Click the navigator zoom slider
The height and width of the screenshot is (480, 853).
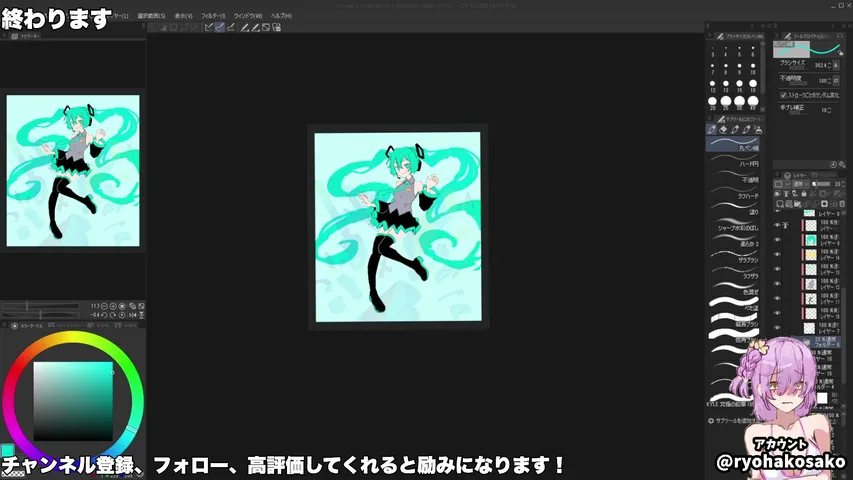(x=41, y=306)
